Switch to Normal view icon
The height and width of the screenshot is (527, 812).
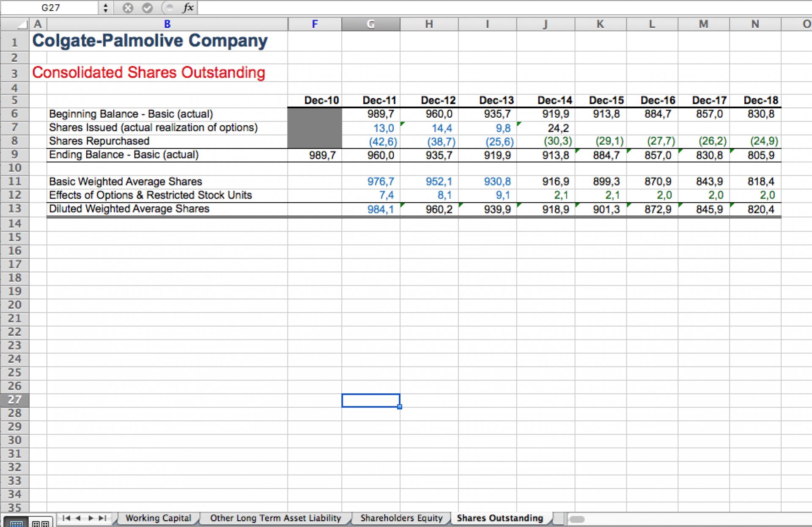[16, 522]
